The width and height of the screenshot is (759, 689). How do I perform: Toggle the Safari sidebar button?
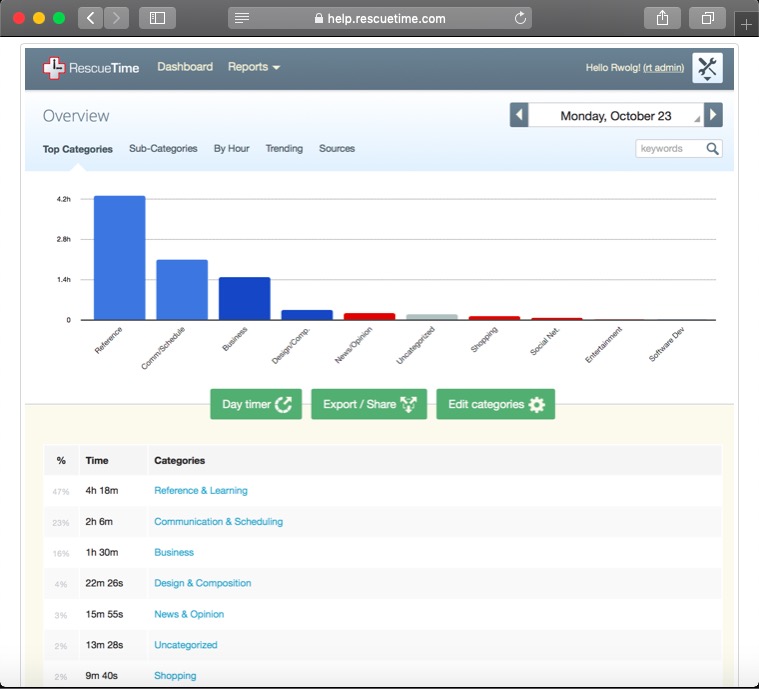(157, 18)
